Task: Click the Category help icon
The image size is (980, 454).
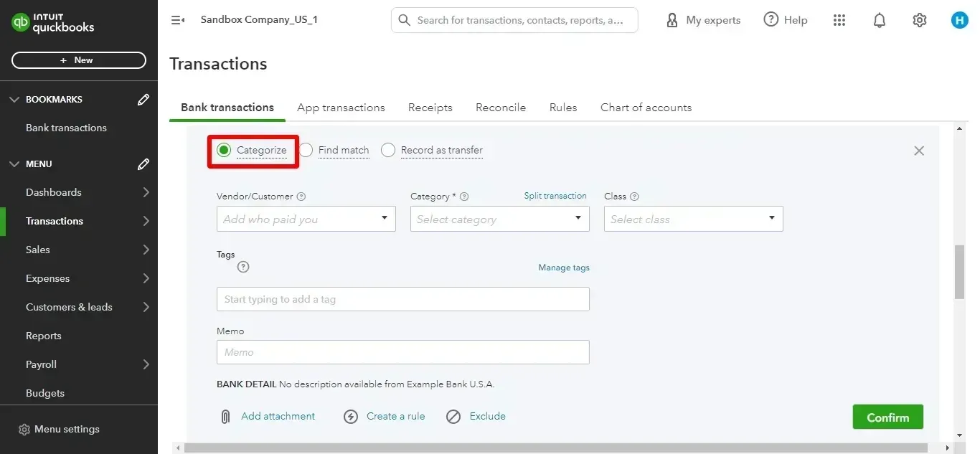Action: pos(464,197)
